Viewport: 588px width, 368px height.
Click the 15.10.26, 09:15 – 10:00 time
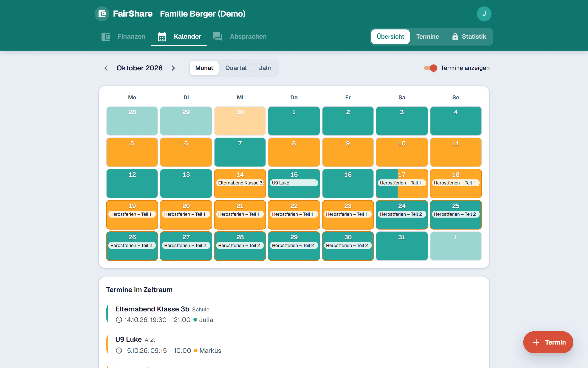157,351
